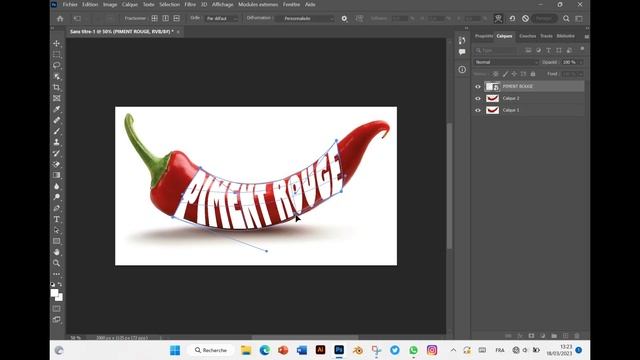
Task: Select the Dodge tool
Action: tap(57, 197)
